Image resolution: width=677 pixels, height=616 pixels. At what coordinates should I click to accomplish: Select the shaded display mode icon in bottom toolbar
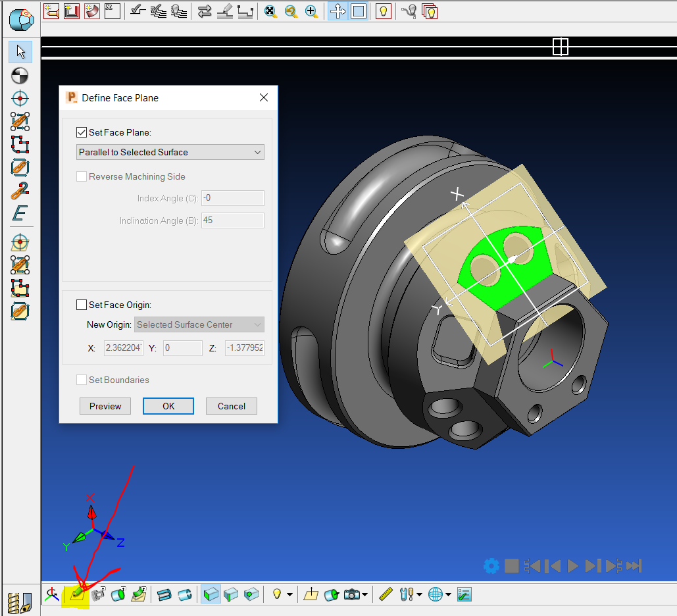tap(211, 594)
